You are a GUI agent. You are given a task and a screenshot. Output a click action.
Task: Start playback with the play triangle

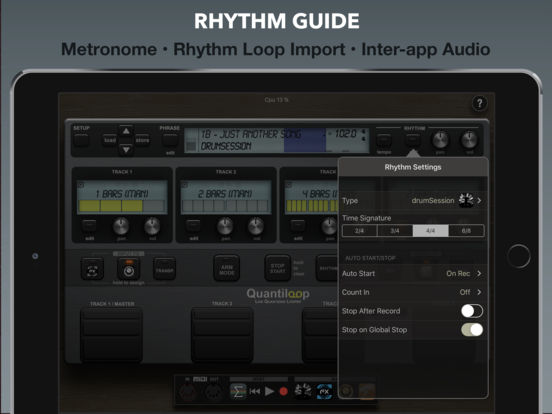click(x=269, y=391)
